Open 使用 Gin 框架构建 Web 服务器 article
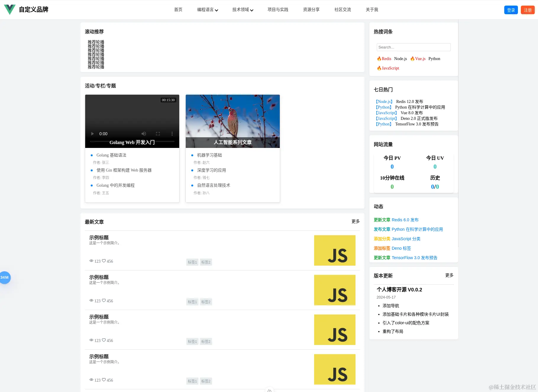 click(124, 170)
